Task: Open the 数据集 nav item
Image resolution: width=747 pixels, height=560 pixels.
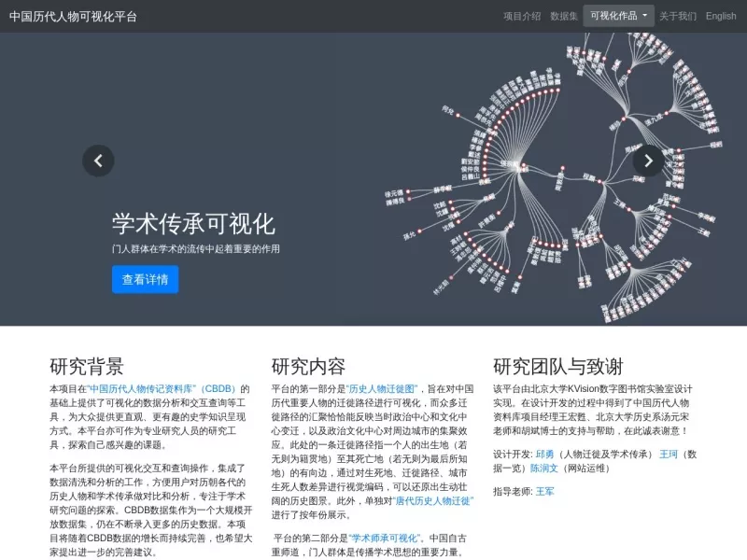Action: click(x=564, y=16)
